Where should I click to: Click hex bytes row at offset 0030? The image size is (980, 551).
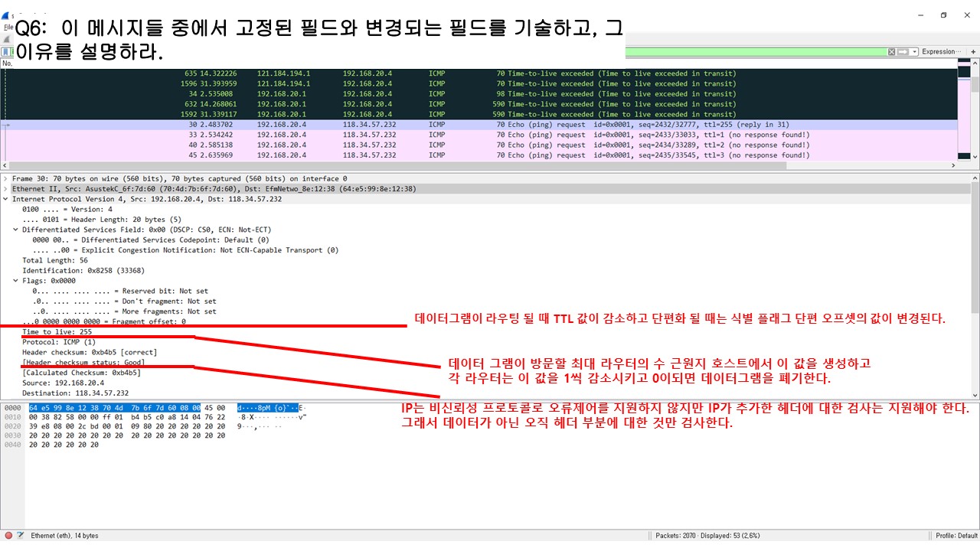(127, 435)
